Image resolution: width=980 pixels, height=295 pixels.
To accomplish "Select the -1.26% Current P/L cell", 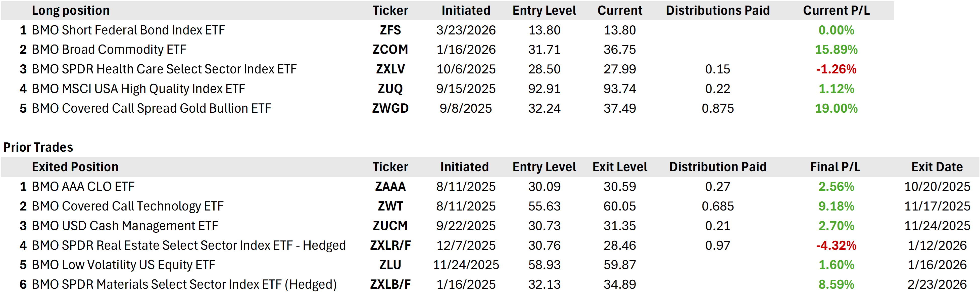I will 836,69.
